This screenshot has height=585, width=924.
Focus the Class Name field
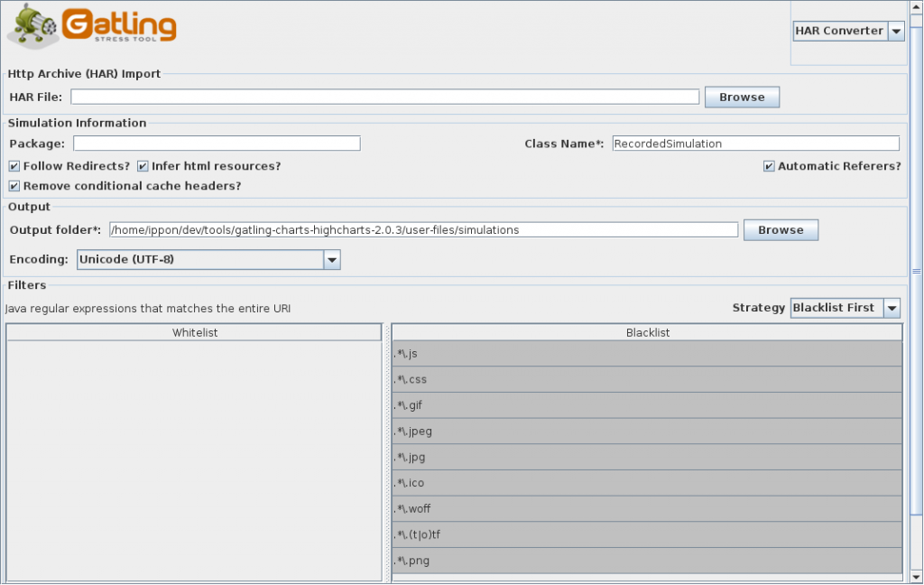[x=755, y=144]
